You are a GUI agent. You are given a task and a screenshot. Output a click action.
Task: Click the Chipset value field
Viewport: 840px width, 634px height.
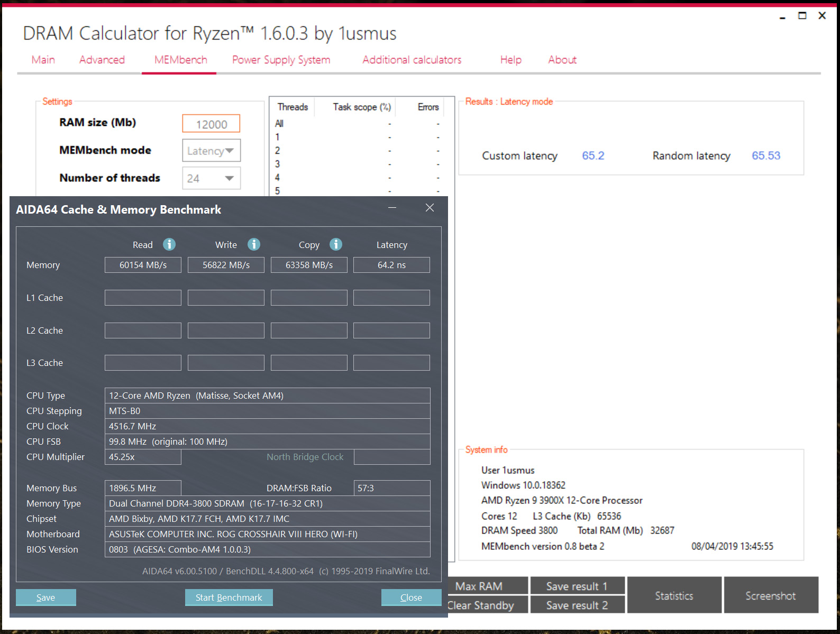click(x=268, y=519)
